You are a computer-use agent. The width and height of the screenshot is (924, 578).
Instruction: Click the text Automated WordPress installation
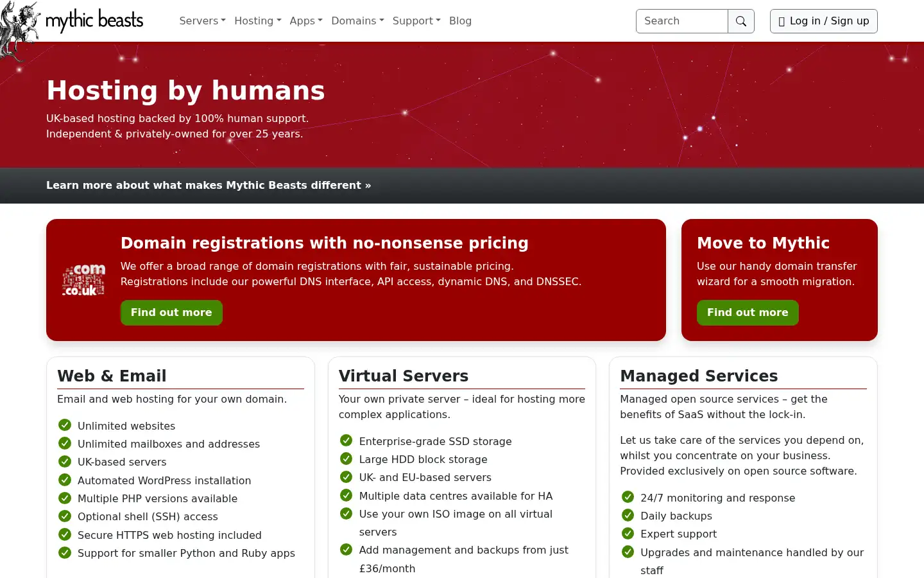(164, 480)
